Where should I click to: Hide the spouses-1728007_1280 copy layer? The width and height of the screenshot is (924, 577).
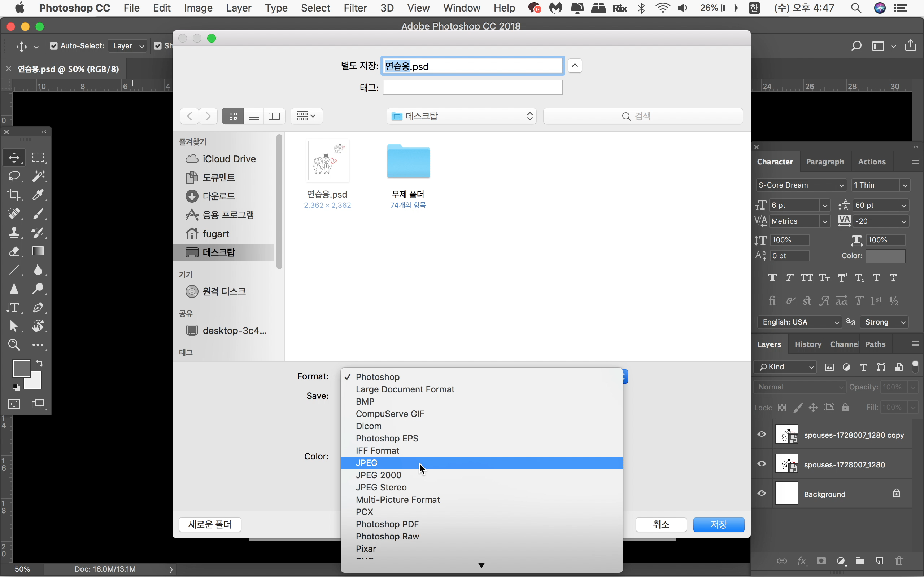tap(762, 434)
